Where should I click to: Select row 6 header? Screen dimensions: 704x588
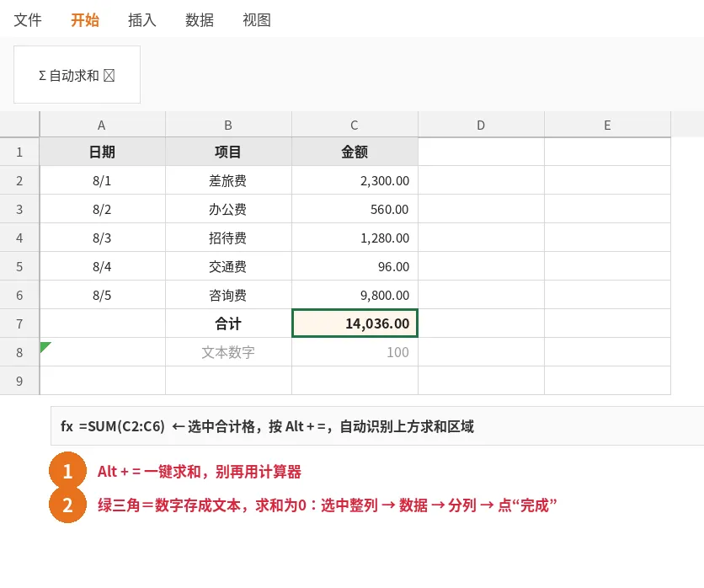coord(19,295)
